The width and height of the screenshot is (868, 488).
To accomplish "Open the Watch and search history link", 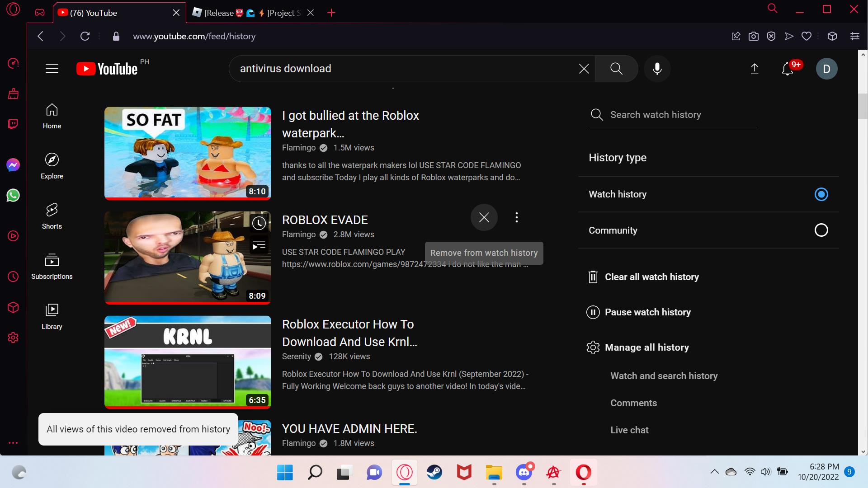I will click(664, 376).
